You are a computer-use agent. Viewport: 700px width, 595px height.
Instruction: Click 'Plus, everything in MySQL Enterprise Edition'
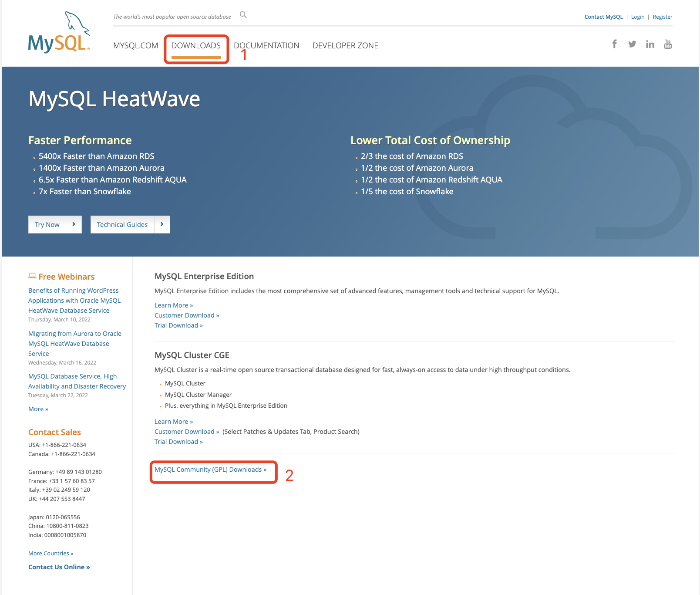[x=226, y=406]
